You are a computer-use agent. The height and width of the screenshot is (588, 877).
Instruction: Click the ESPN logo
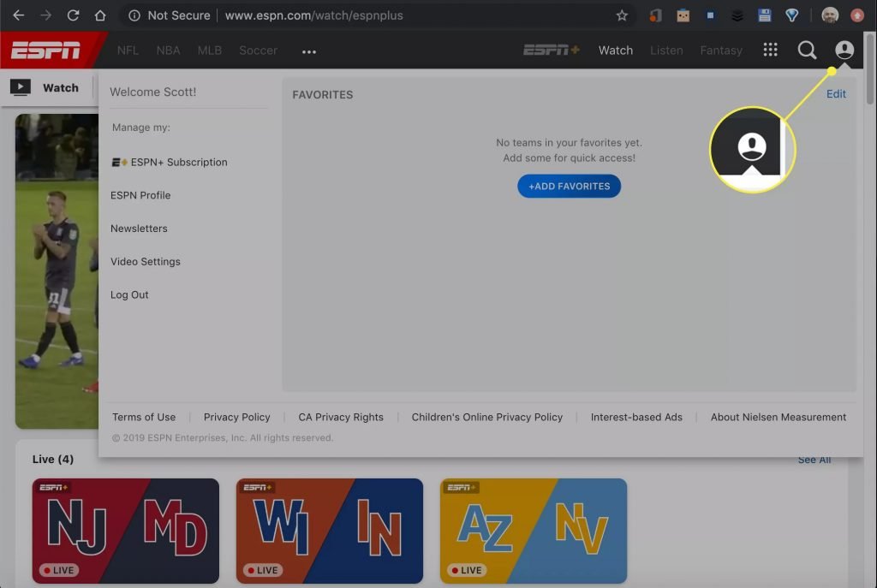(46, 50)
